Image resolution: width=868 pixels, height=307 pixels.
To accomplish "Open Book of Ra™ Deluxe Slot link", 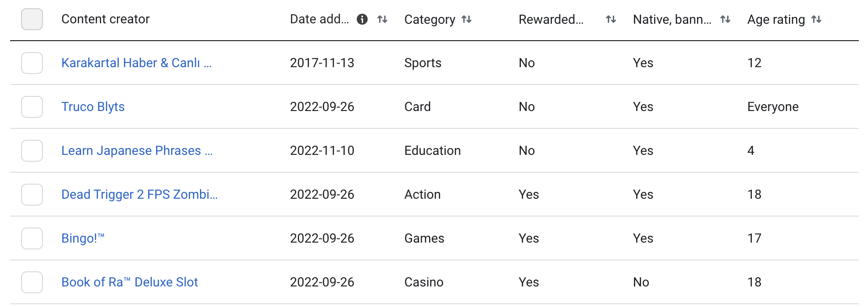I will pos(129,282).
